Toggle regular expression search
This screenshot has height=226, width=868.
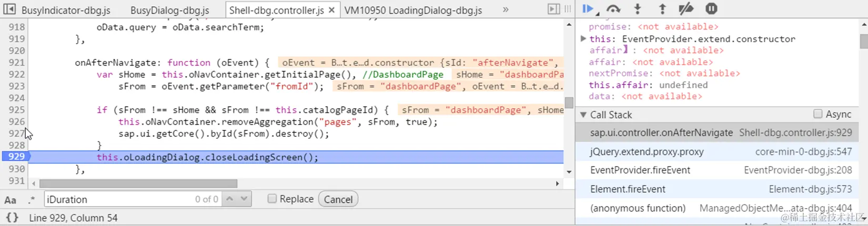tap(32, 200)
